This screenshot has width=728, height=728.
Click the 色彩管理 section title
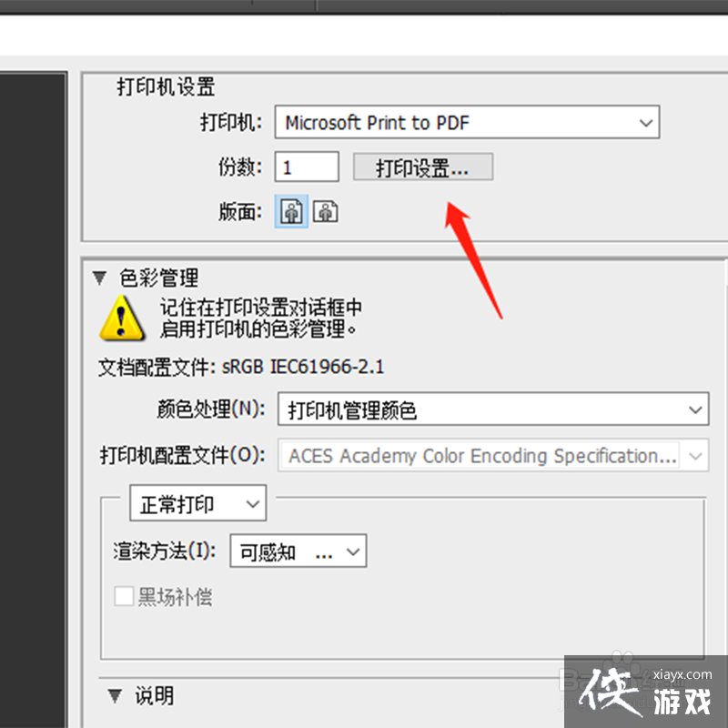point(158,278)
